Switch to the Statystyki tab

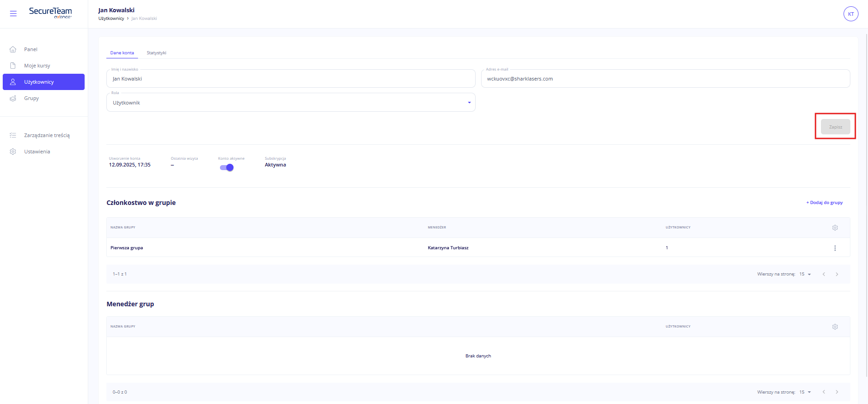pos(156,53)
